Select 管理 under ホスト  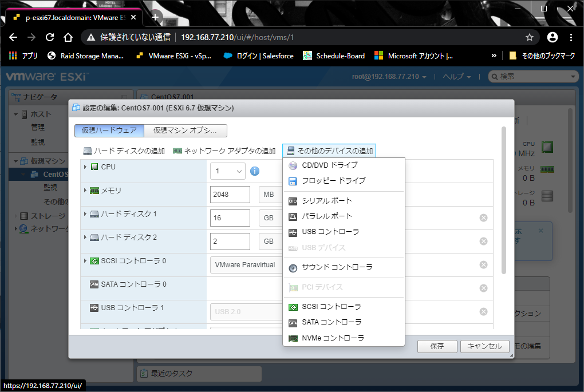(38, 127)
